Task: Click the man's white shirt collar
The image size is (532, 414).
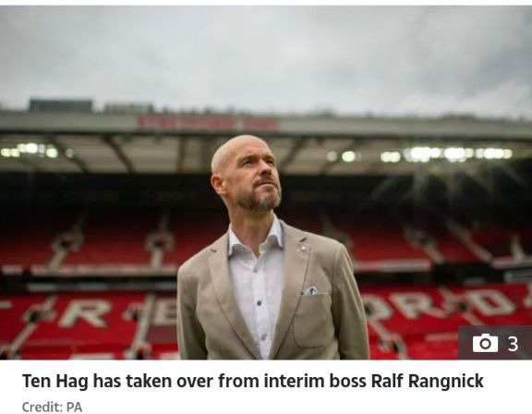Action: pyautogui.click(x=255, y=239)
